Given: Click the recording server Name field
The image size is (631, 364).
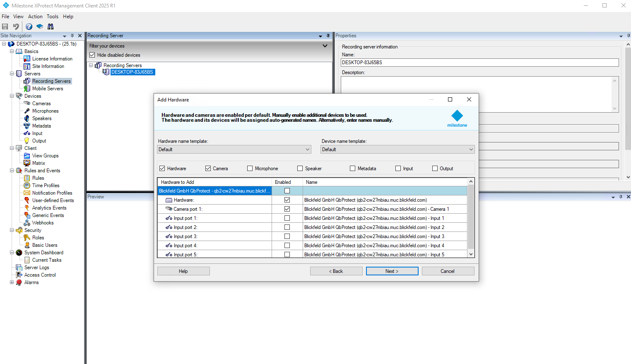Looking at the screenshot, I should (x=479, y=63).
